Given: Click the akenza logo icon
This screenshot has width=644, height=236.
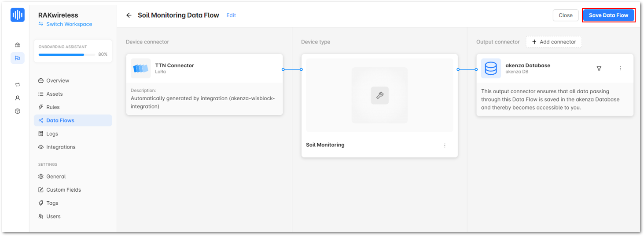Looking at the screenshot, I should (x=18, y=15).
